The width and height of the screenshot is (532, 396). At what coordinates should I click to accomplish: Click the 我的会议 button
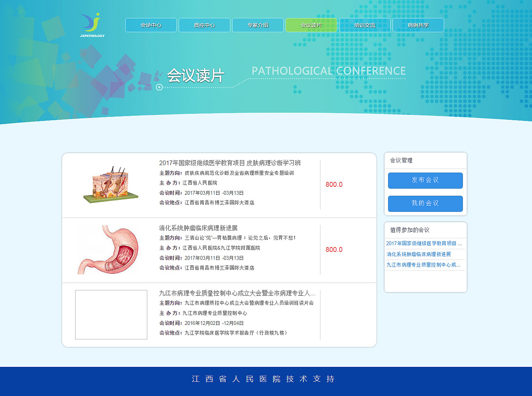tap(425, 204)
